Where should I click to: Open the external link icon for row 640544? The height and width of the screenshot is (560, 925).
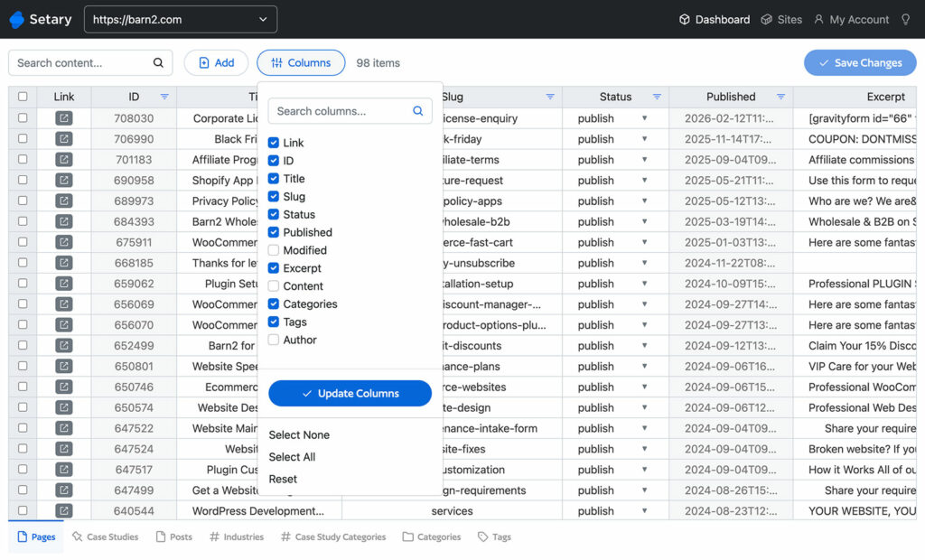[64, 510]
